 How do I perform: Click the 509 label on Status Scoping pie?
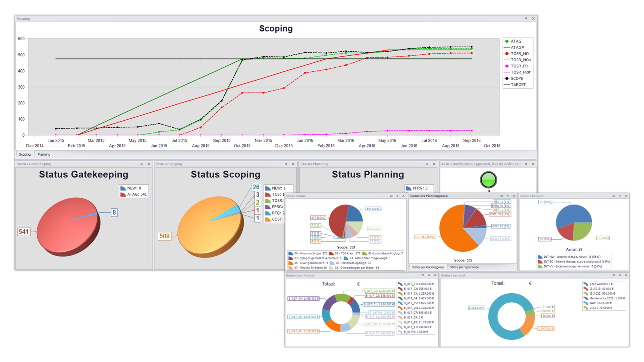[x=164, y=236]
